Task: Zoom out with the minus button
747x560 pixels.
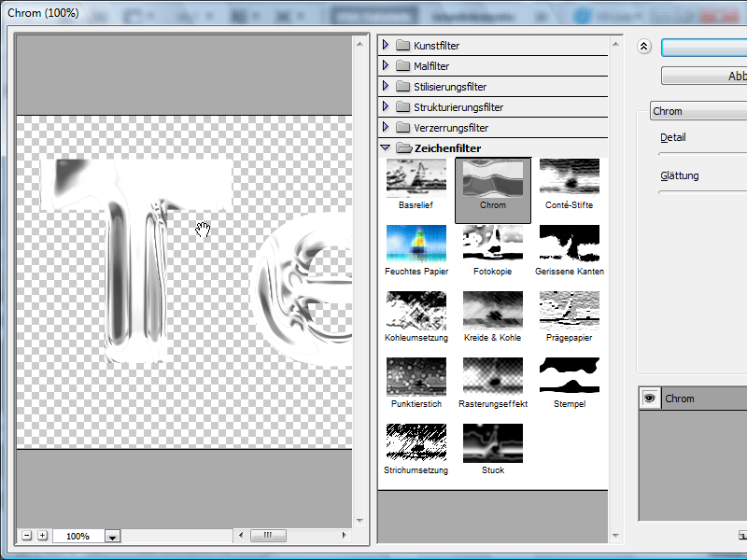Action: (x=27, y=536)
